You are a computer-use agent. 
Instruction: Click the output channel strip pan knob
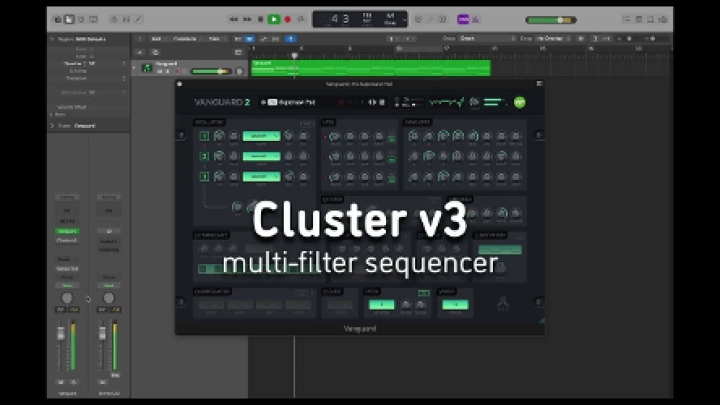109,298
